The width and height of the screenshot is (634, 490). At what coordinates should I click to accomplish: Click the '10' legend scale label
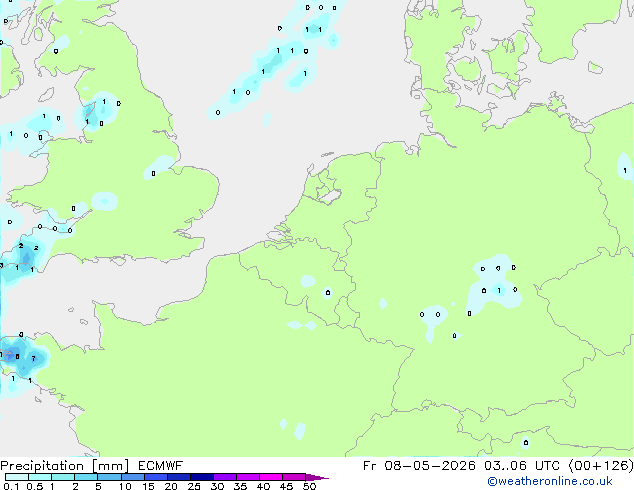tap(125, 486)
